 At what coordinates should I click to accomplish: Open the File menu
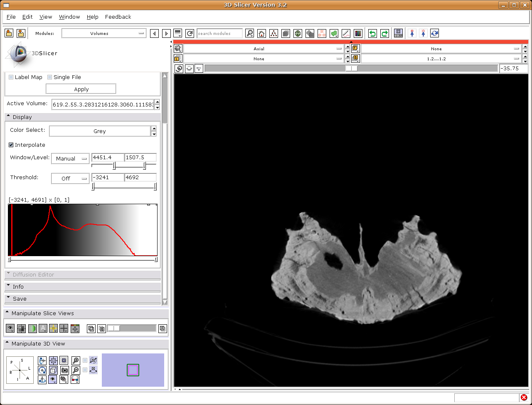11,17
